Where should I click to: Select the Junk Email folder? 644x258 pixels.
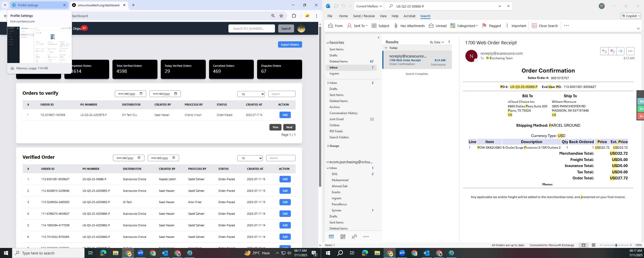[x=336, y=119]
